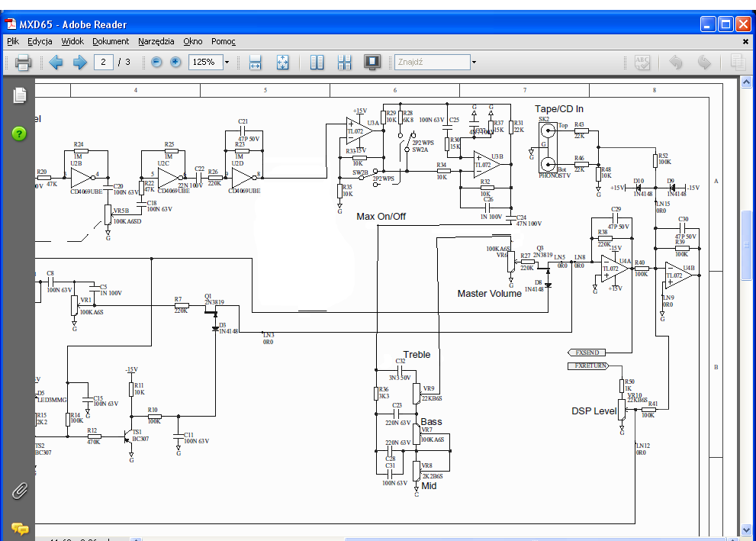Click the Adobe Reader title bar icon
This screenshot has width=756, height=541.
pyautogui.click(x=11, y=24)
